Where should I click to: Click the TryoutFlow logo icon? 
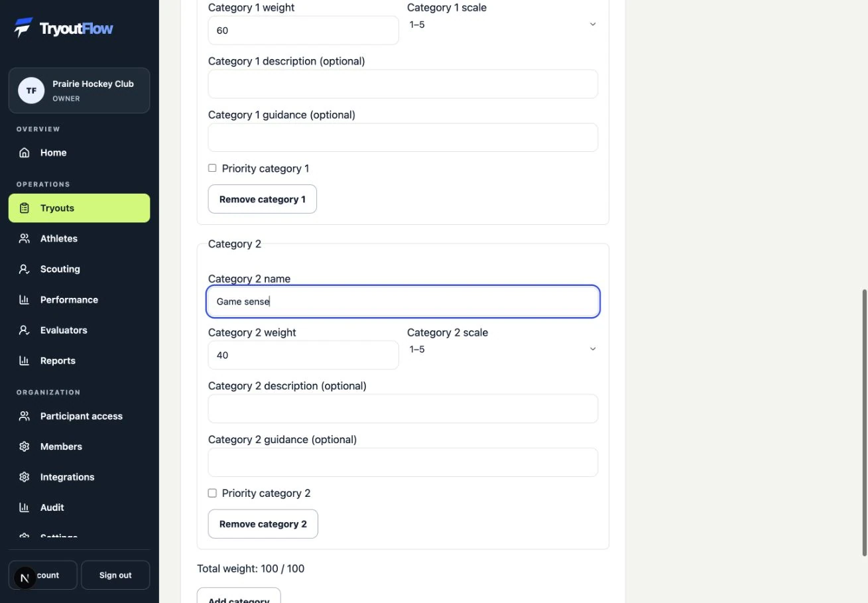23,28
